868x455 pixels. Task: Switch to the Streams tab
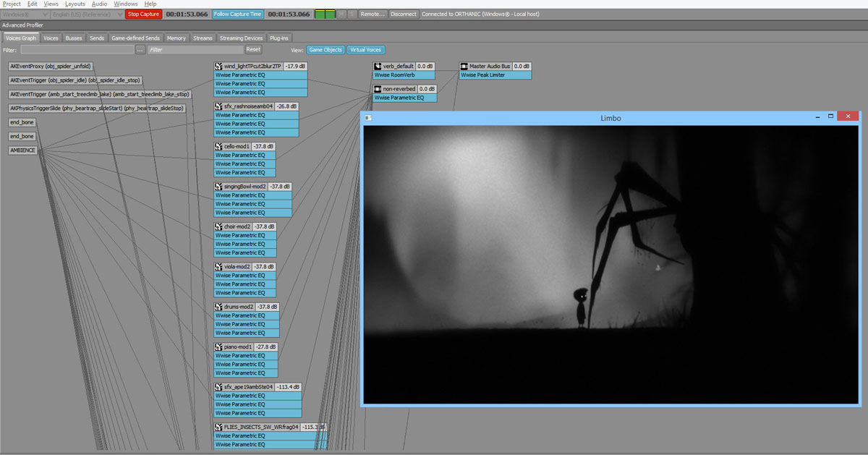[203, 38]
